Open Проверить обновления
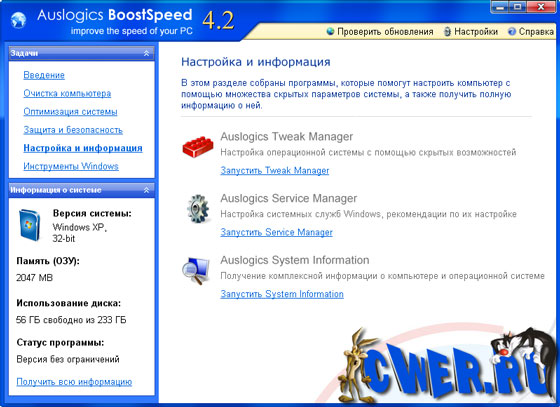 385,31
